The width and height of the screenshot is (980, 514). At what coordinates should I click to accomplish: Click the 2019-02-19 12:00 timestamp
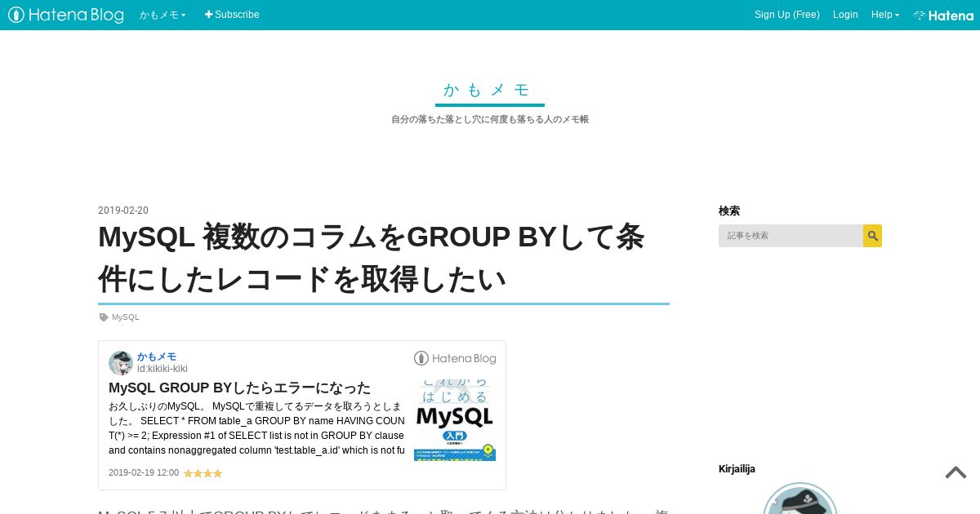[144, 472]
